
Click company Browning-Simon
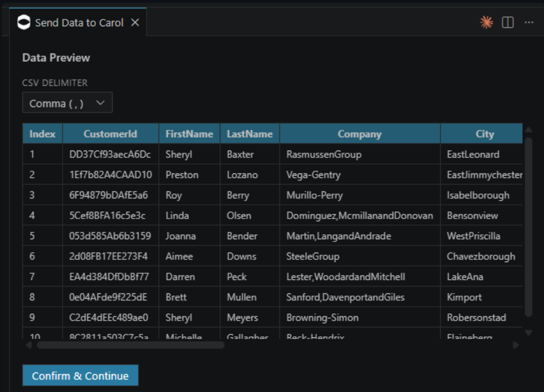coord(322,318)
